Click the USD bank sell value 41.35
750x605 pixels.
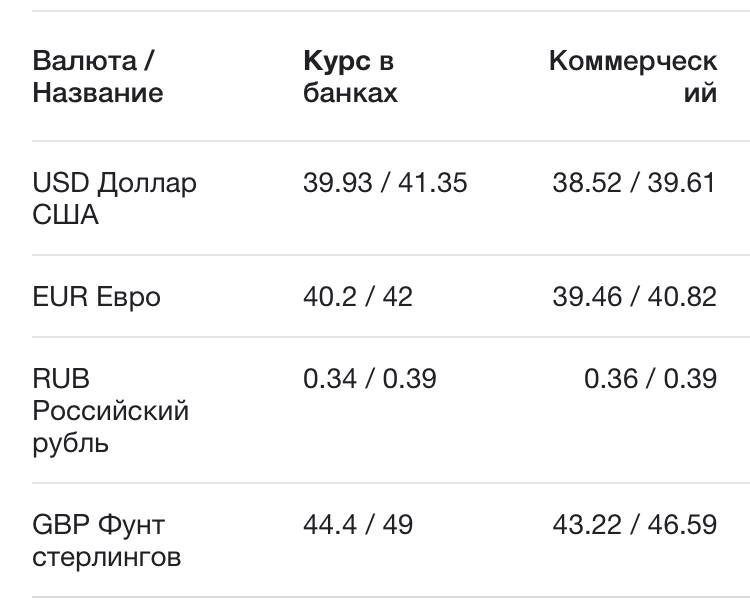click(x=432, y=183)
